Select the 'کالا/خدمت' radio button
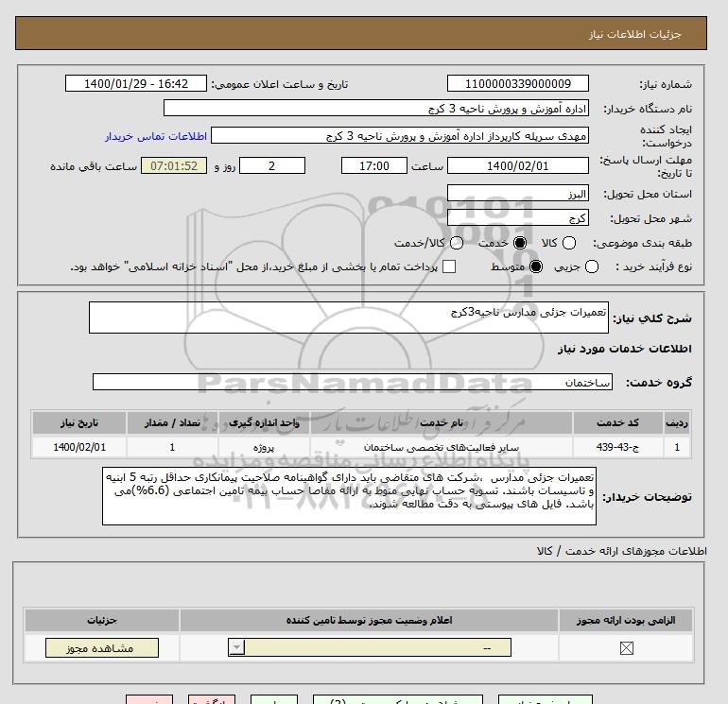The height and width of the screenshot is (704, 728). coord(457,243)
